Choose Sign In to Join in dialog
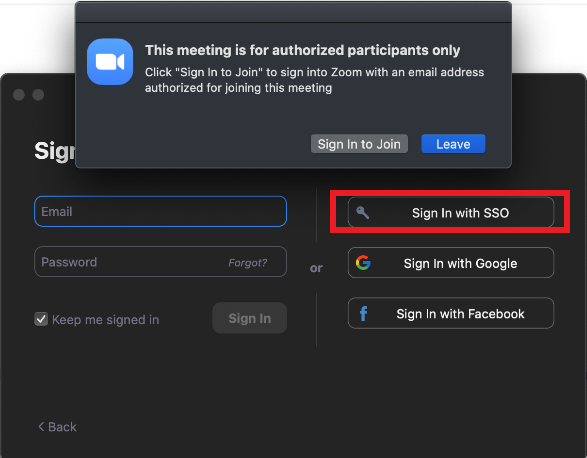 359,144
